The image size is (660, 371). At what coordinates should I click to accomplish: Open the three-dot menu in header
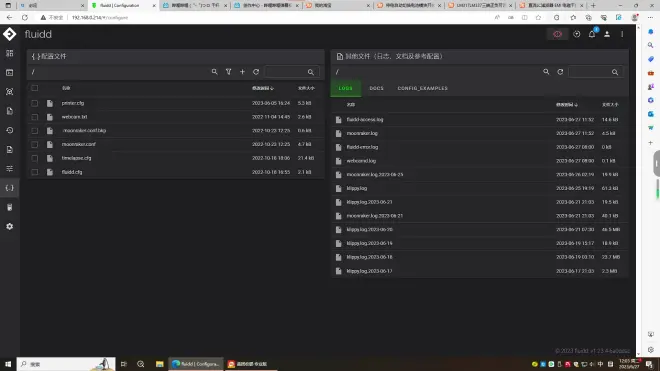point(622,34)
